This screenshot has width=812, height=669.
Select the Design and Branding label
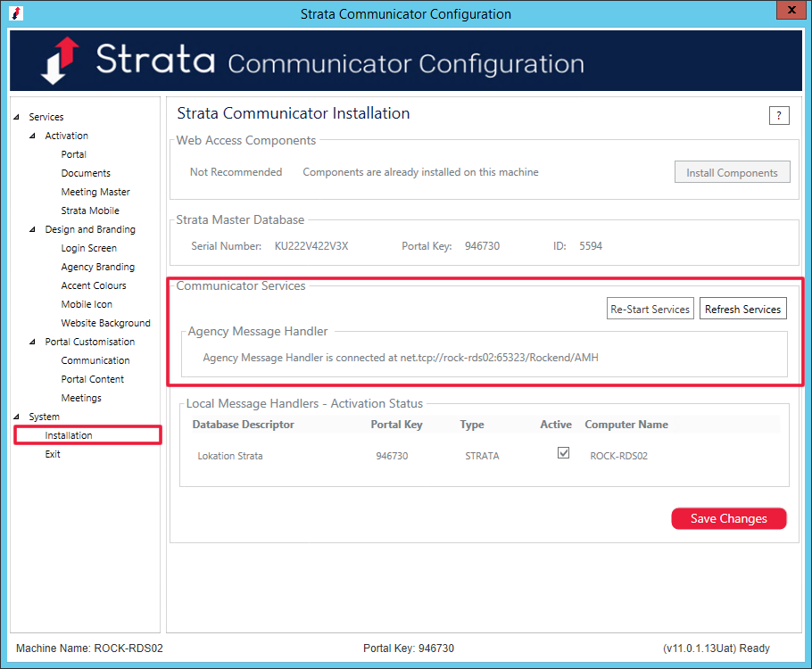point(90,229)
